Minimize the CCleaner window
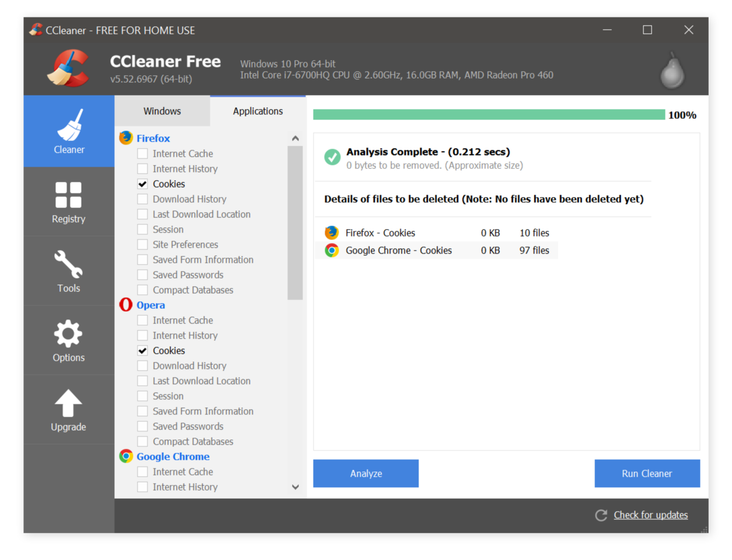 [x=607, y=30]
